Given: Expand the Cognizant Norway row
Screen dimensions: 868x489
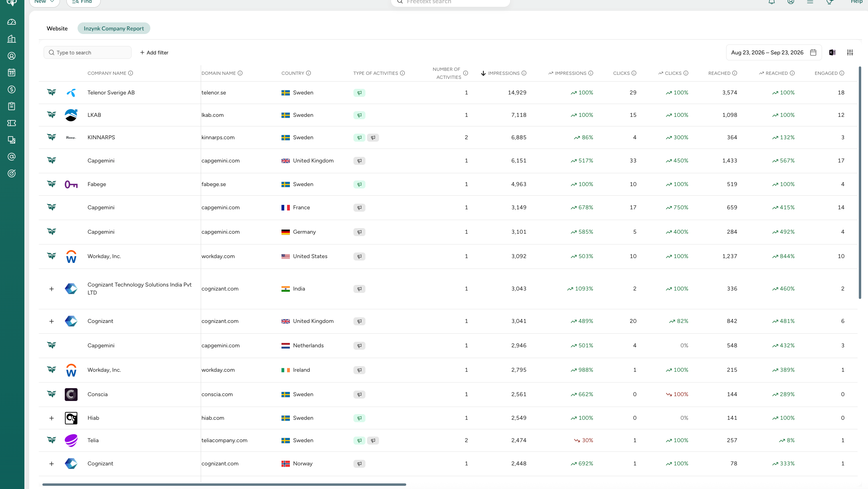Looking at the screenshot, I should (52, 464).
